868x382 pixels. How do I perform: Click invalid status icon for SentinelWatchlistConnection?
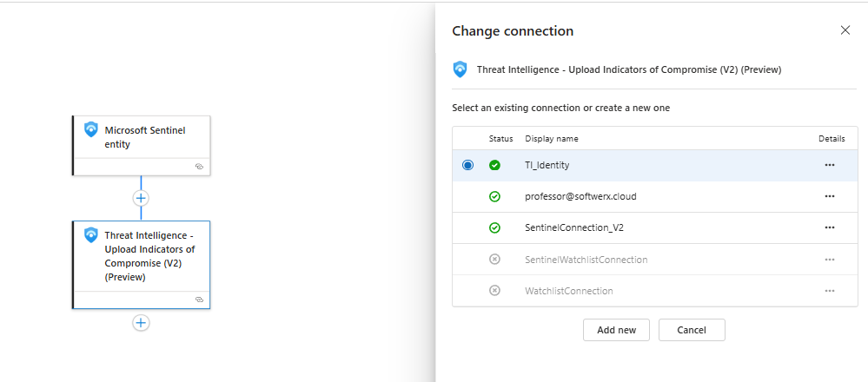click(x=495, y=260)
